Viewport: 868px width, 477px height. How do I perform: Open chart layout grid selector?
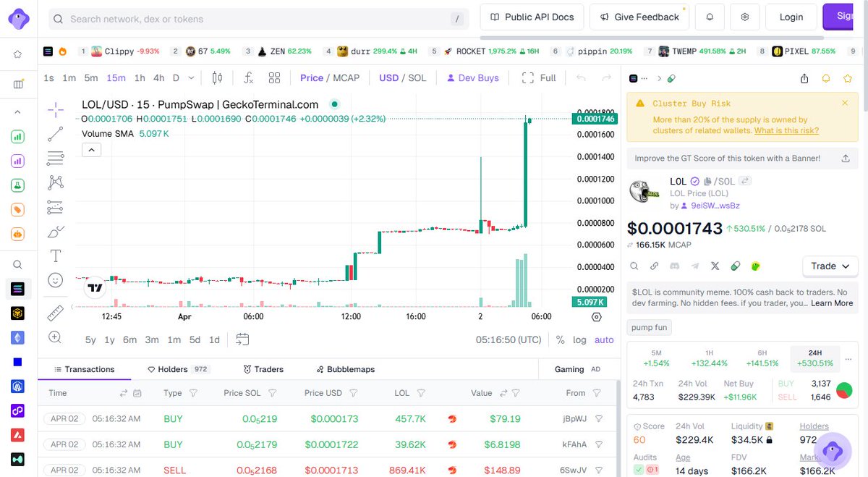pyautogui.click(x=274, y=77)
